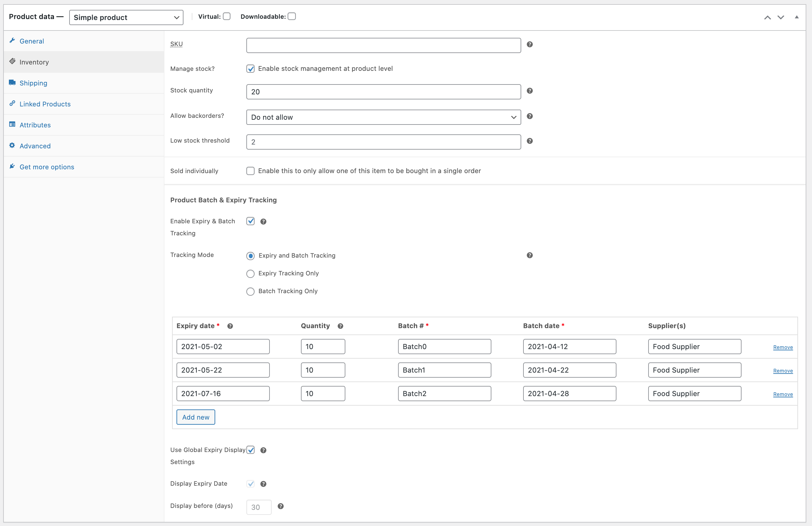Select Batch Tracking Only mode
This screenshot has height=526, width=812.
point(250,291)
